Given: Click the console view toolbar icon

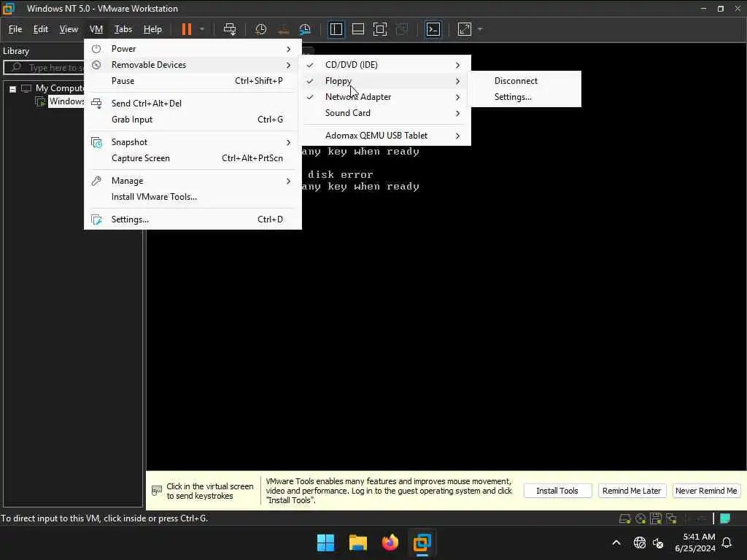Looking at the screenshot, I should 433,29.
